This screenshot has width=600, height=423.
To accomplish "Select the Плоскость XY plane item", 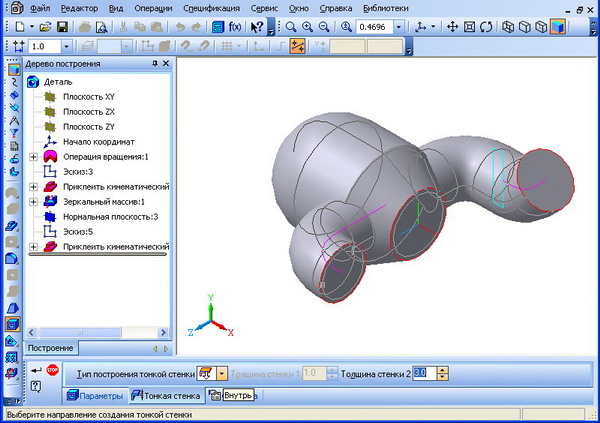I will click(x=88, y=96).
